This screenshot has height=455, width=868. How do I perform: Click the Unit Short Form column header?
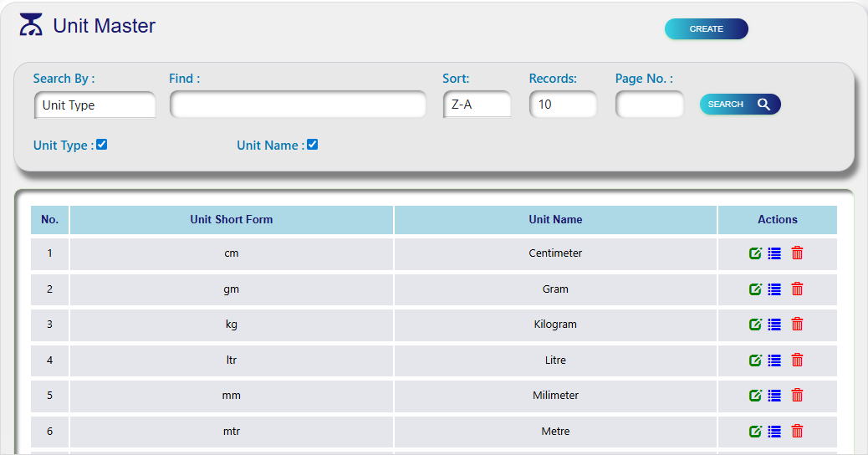[x=232, y=220]
